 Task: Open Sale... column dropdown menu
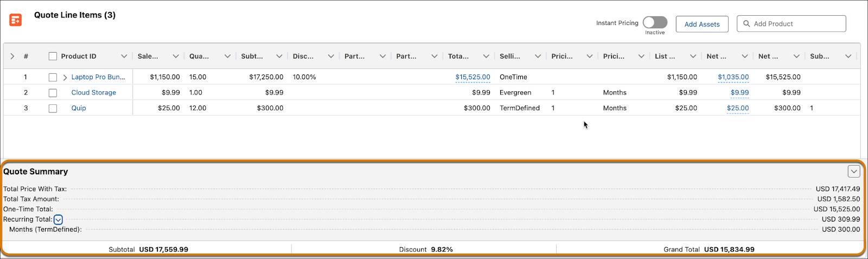[176, 56]
